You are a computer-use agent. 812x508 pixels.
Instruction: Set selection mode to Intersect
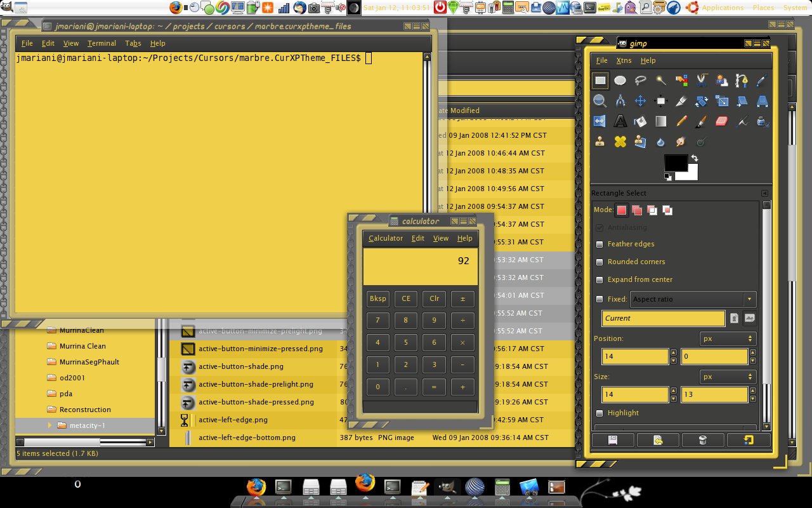point(667,210)
